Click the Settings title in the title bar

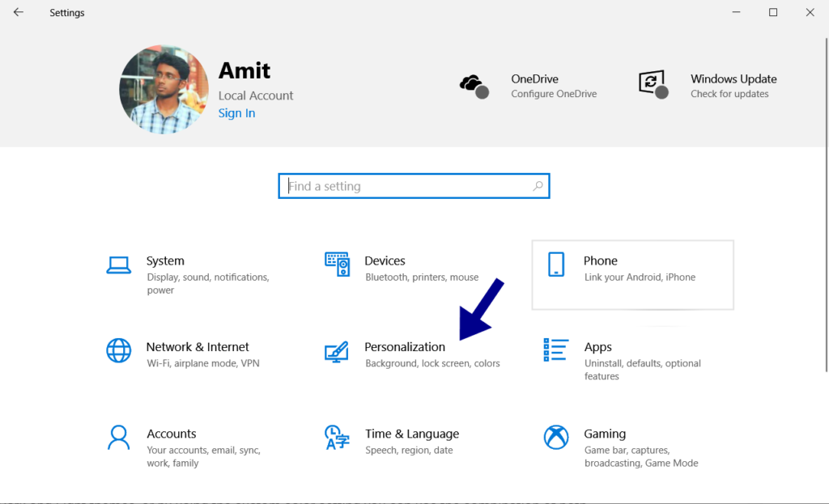click(x=66, y=12)
